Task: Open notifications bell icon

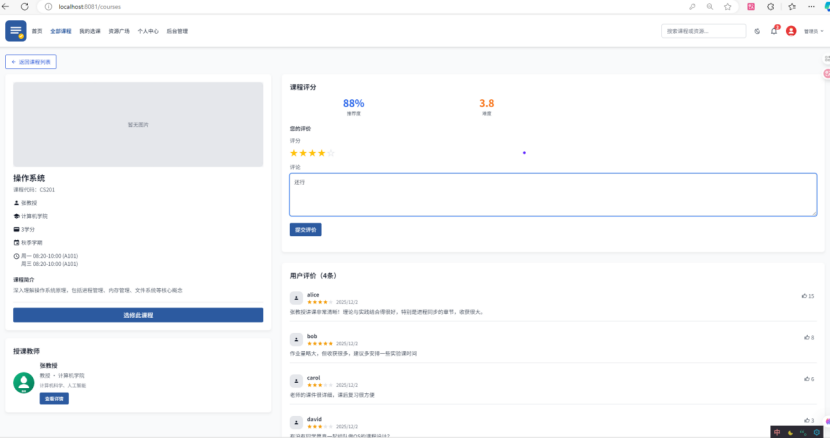Action: point(774,31)
